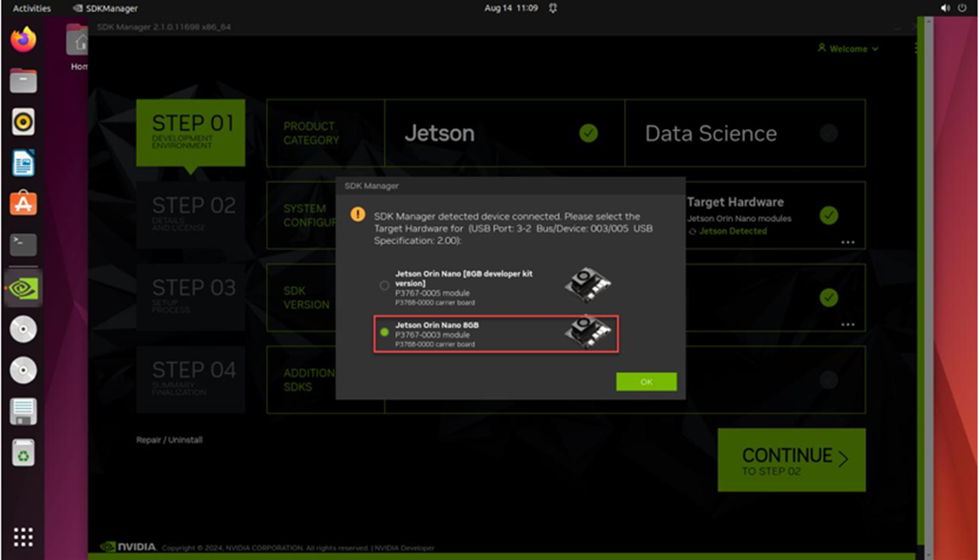The image size is (980, 560).
Task: Toggle Additional SDKs selection circle
Action: pyautogui.click(x=829, y=379)
